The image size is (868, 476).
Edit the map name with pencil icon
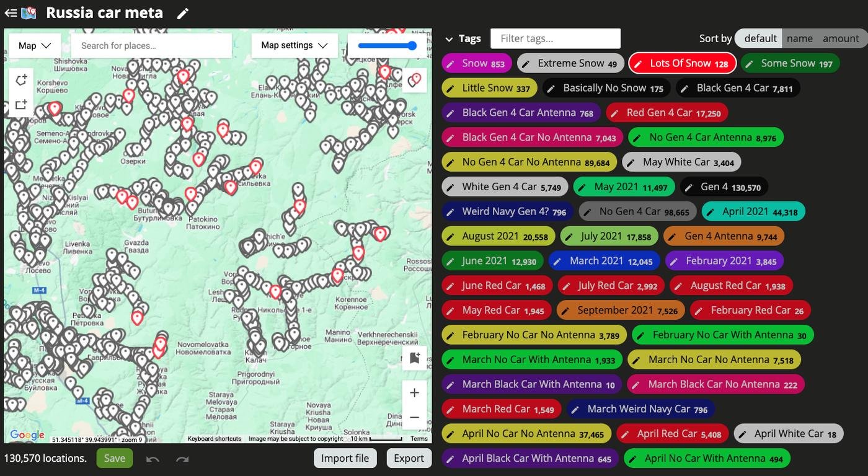click(182, 14)
